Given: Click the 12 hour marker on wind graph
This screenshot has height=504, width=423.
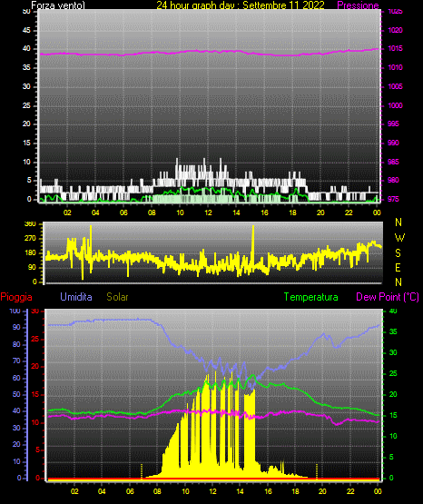Looking at the screenshot, I should (208, 212).
